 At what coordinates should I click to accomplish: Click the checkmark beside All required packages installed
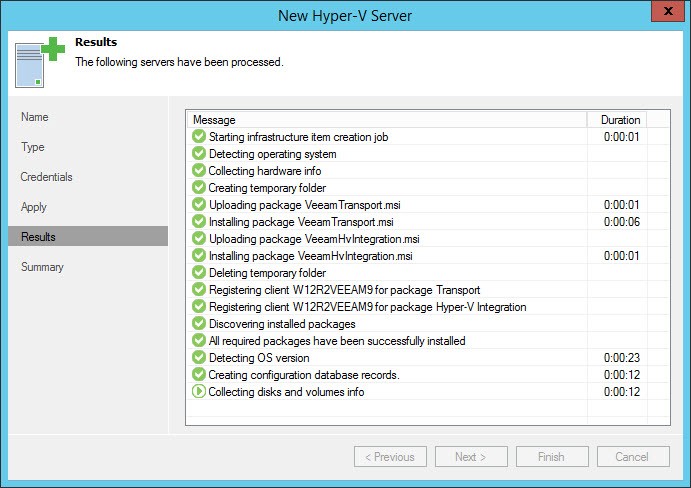point(199,340)
